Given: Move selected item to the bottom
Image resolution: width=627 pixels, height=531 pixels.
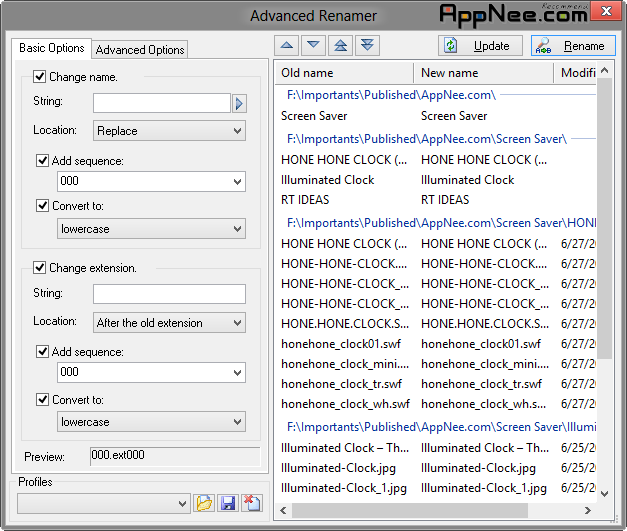Looking at the screenshot, I should [x=367, y=45].
